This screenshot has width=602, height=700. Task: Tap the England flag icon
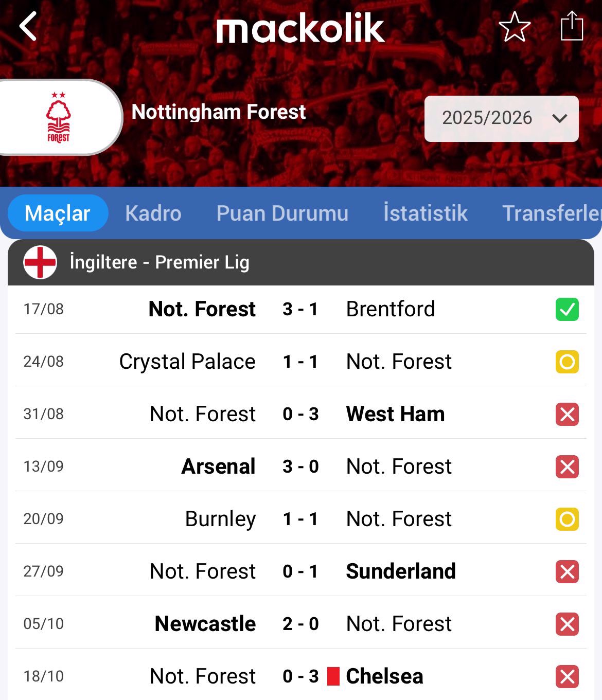tap(40, 262)
